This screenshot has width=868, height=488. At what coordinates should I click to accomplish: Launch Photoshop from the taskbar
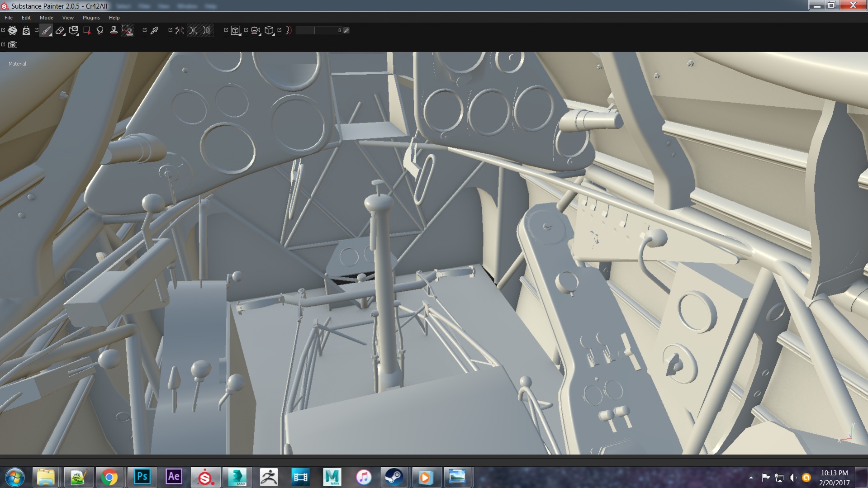[142, 477]
